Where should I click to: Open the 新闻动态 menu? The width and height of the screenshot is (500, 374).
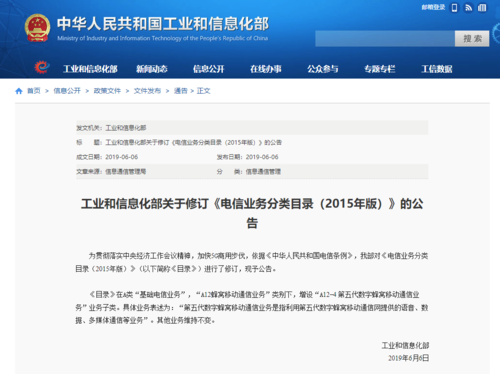(152, 69)
